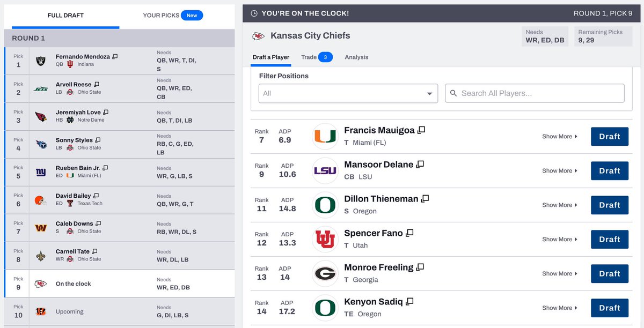Click copy icon next to Francis Mauigoa
The height and width of the screenshot is (328, 644).
(422, 130)
